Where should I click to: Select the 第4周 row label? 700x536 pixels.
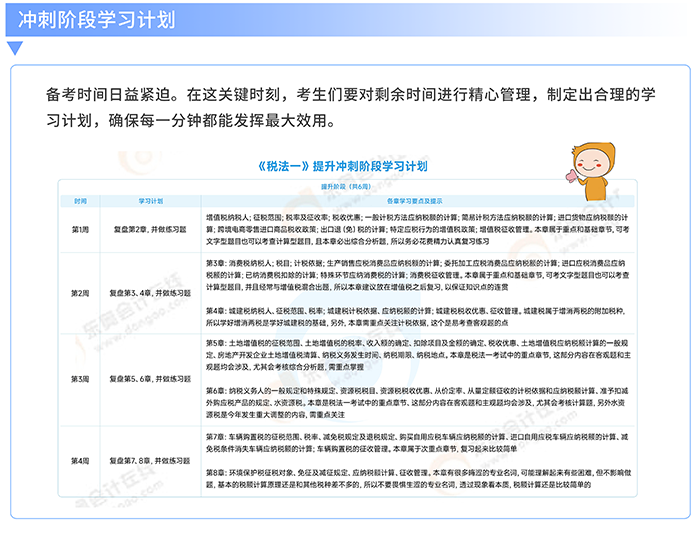(x=81, y=460)
